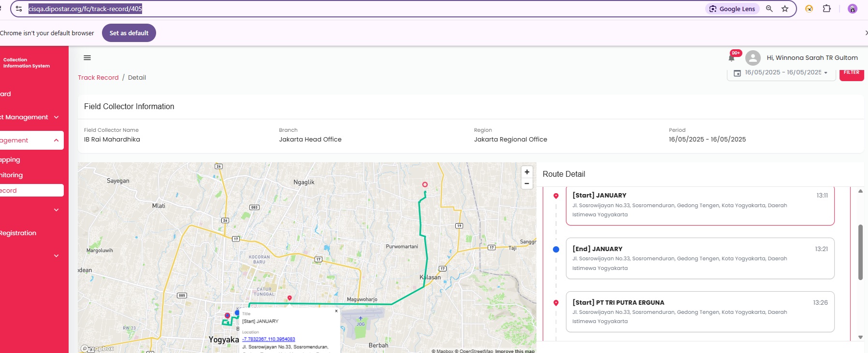The height and width of the screenshot is (353, 868).
Task: Open the coordinates link in map popup
Action: (x=269, y=339)
